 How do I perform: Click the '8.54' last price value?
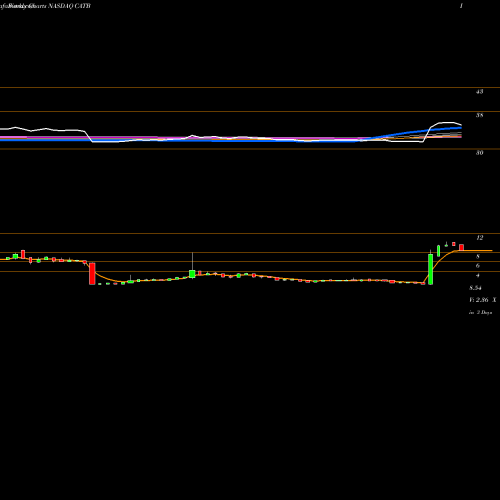coord(475,288)
